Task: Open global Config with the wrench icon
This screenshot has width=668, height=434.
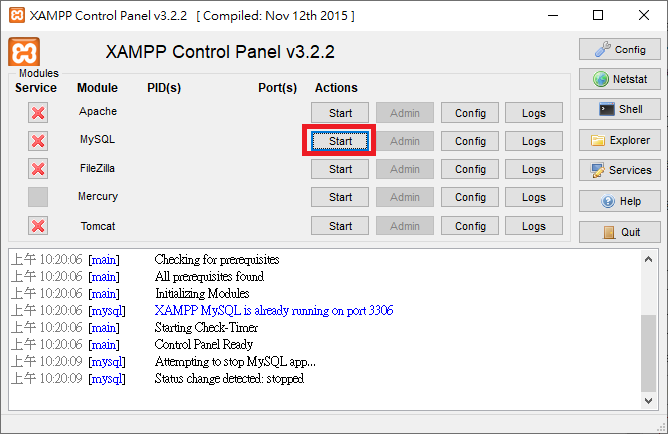Action: tap(619, 49)
